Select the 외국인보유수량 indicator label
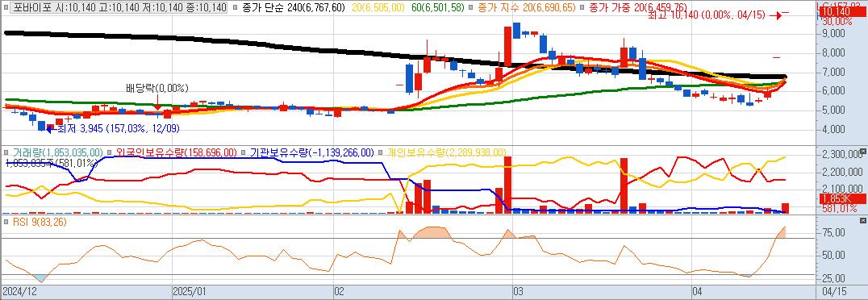 [176, 152]
